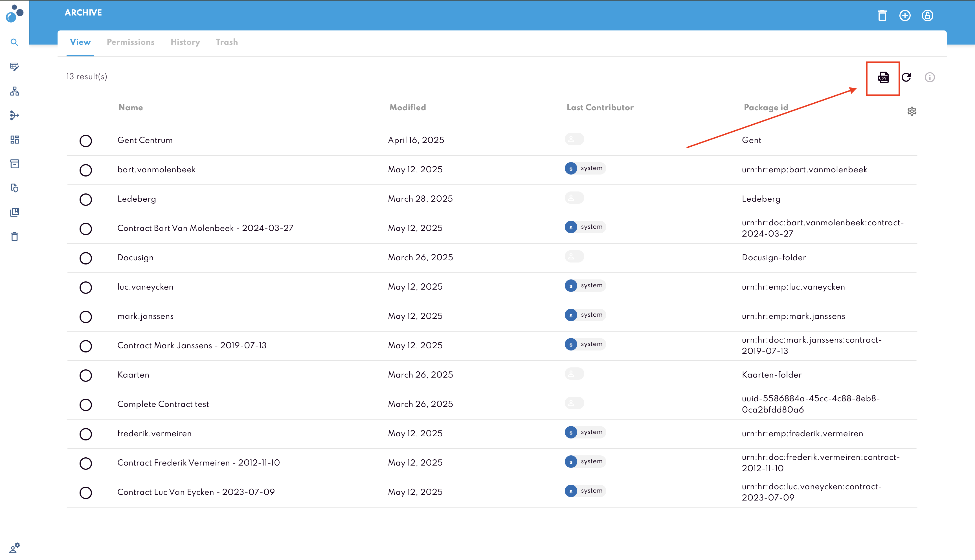Open the trash bin sidebar icon
The height and width of the screenshot is (560, 975).
[14, 236]
